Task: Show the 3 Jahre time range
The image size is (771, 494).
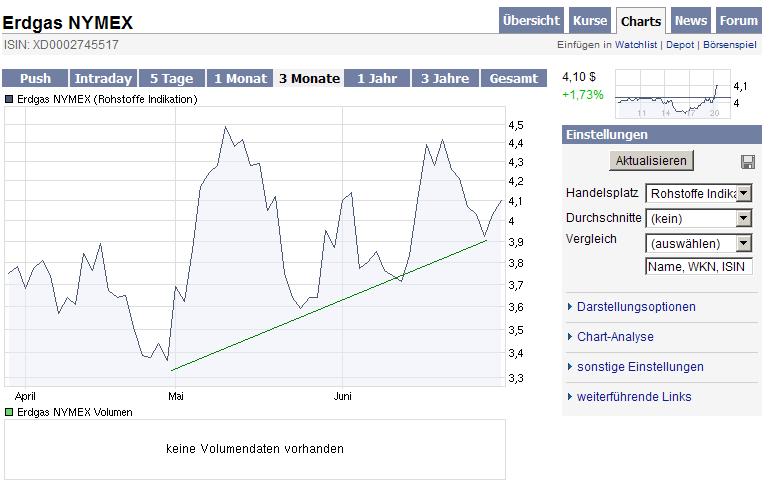Action: point(445,78)
